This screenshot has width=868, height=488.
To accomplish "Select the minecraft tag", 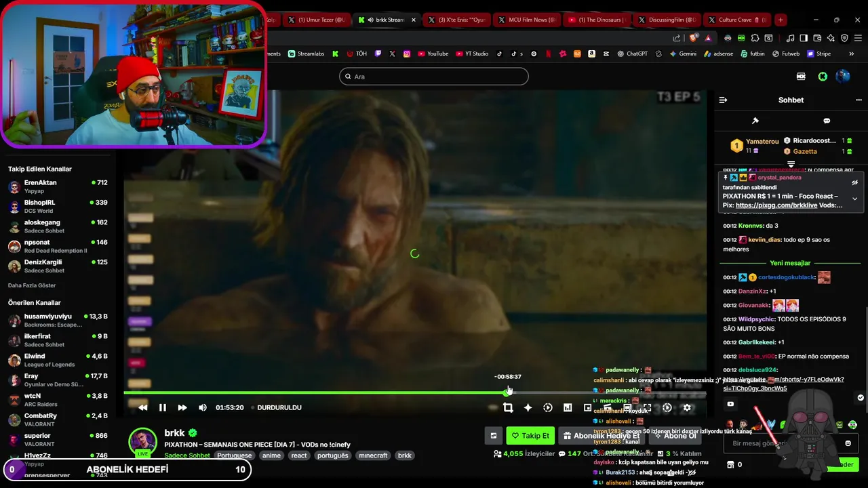I will [373, 455].
